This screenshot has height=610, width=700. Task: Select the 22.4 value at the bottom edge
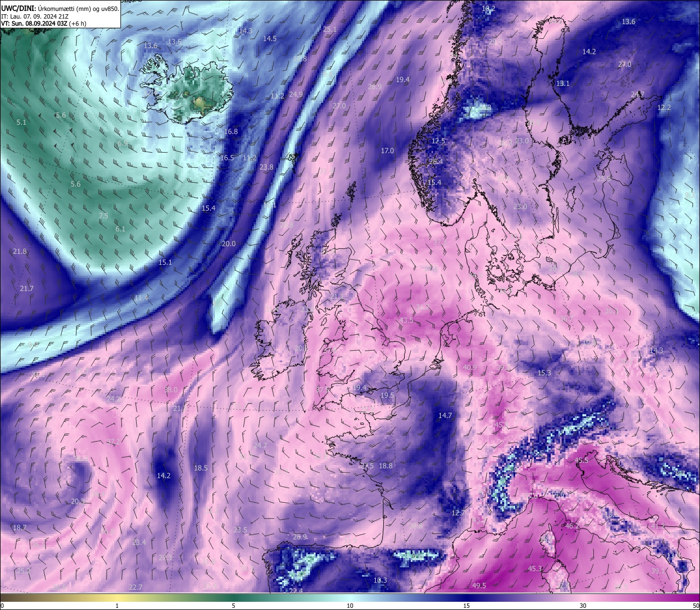tap(296, 590)
